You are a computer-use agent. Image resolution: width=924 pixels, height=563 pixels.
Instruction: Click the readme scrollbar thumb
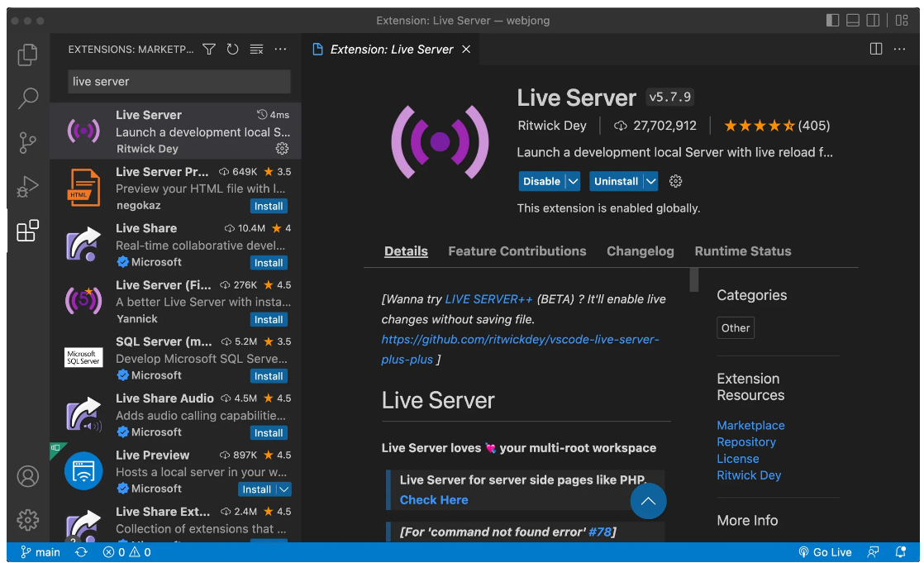point(694,280)
